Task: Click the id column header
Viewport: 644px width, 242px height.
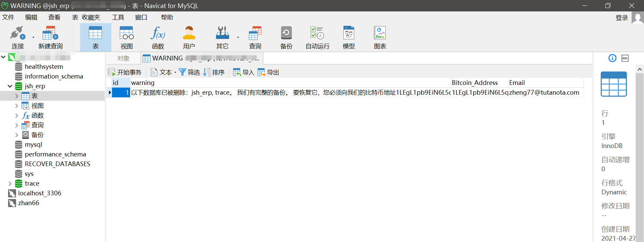Action: tap(121, 83)
